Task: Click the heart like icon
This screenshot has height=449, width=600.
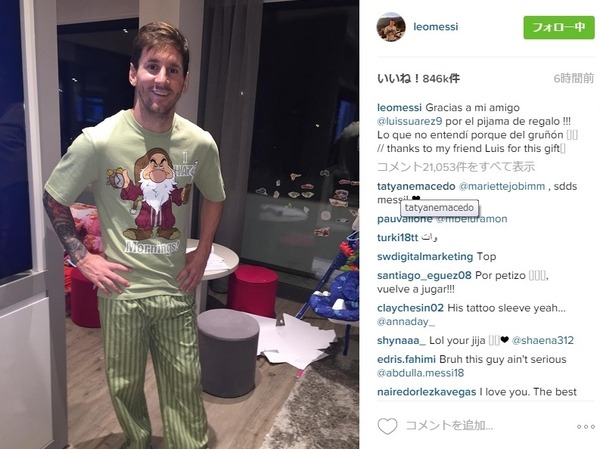Action: 387,426
